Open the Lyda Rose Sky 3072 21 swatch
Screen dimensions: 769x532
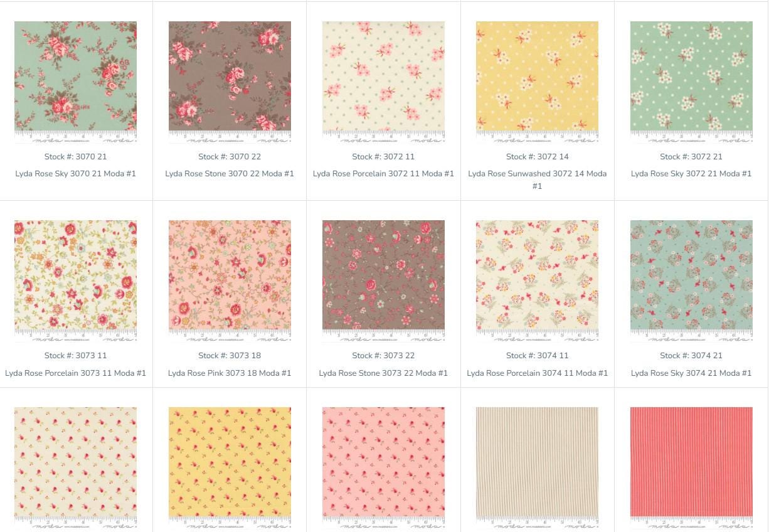[x=691, y=82]
